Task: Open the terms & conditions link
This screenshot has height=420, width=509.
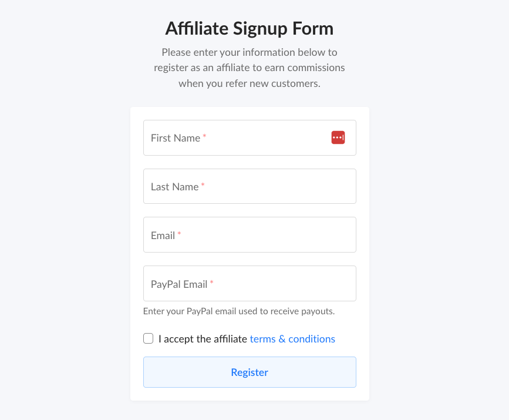Action: (292, 339)
